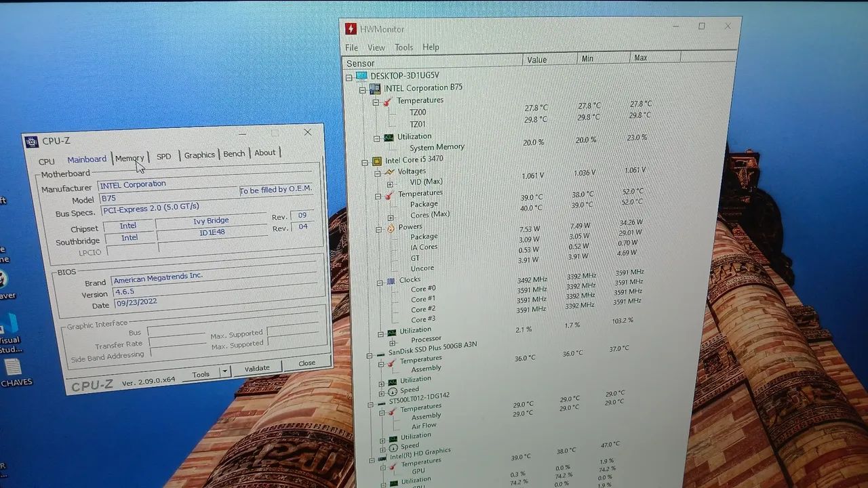Viewport: 868px width, 488px height.
Task: Expand the Cores (Max) temperature entry
Action: [391, 218]
